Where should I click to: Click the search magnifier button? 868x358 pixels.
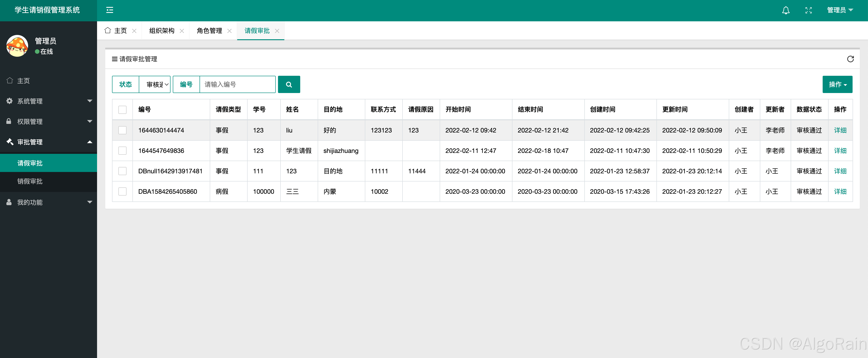pyautogui.click(x=289, y=84)
